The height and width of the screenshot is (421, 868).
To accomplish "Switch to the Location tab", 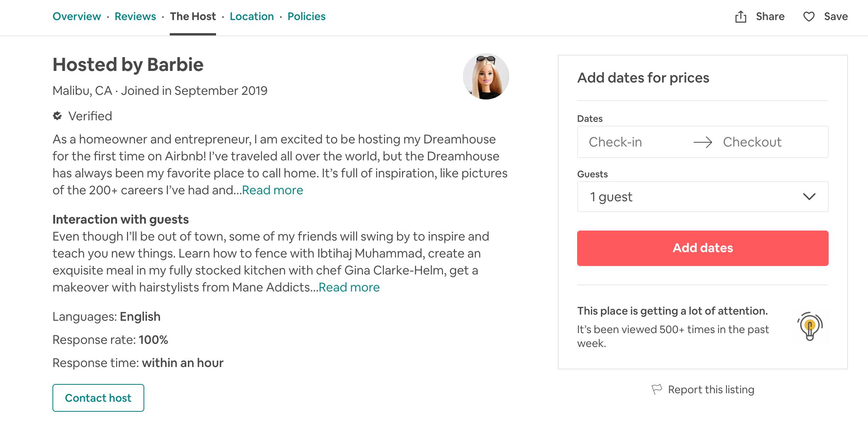I will 252,16.
